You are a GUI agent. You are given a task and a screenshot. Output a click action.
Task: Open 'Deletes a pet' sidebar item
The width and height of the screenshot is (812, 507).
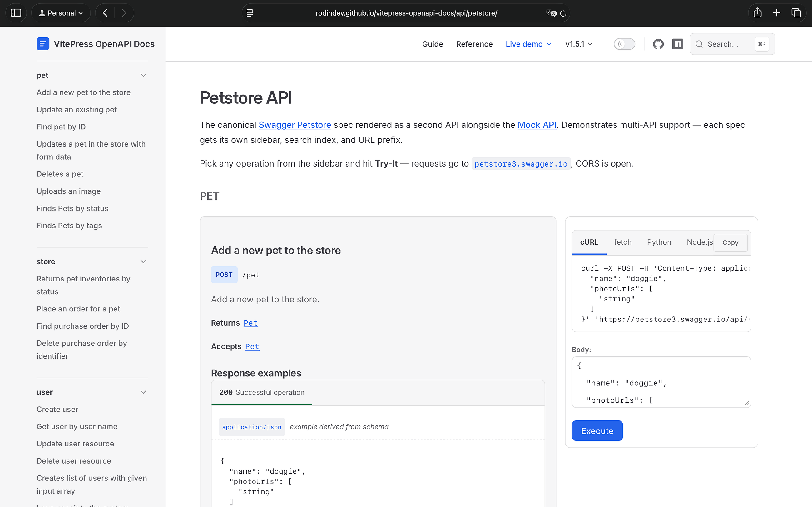pos(60,174)
